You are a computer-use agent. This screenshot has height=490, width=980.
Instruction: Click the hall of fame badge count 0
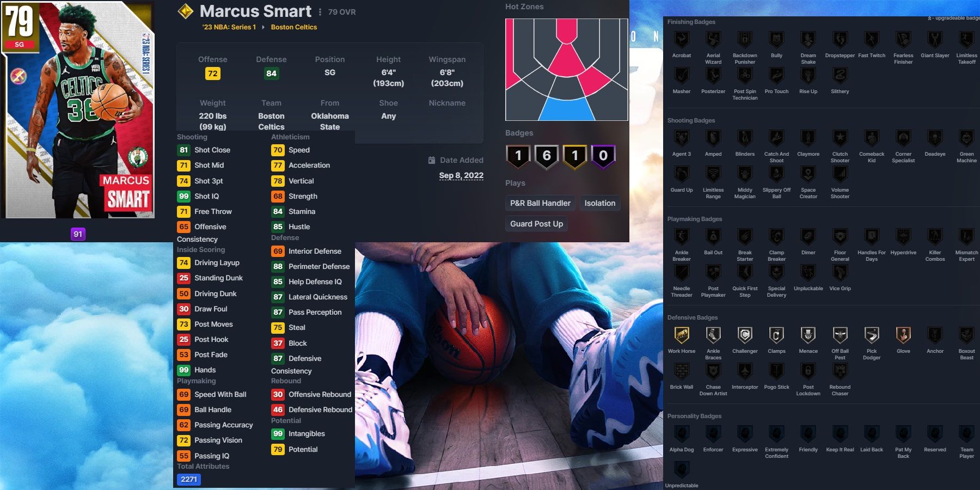pos(603,156)
